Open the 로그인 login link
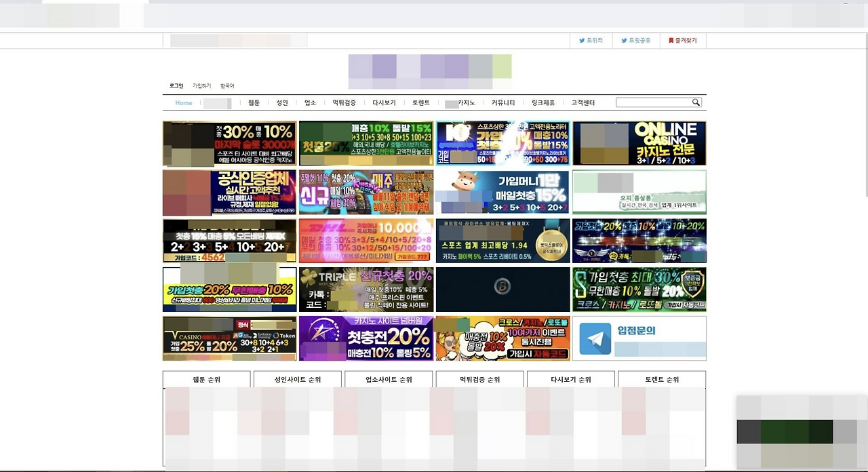The width and height of the screenshot is (868, 472). 176,86
